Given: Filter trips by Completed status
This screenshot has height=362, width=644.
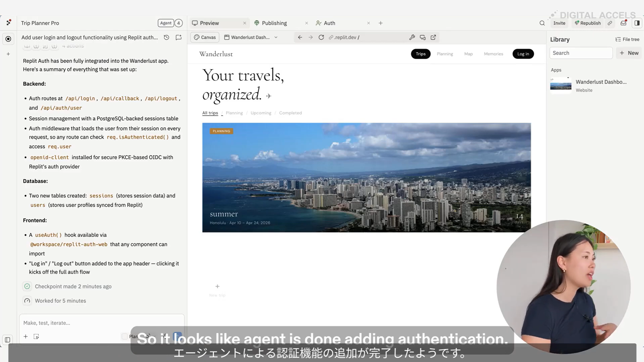Looking at the screenshot, I should 290,113.
